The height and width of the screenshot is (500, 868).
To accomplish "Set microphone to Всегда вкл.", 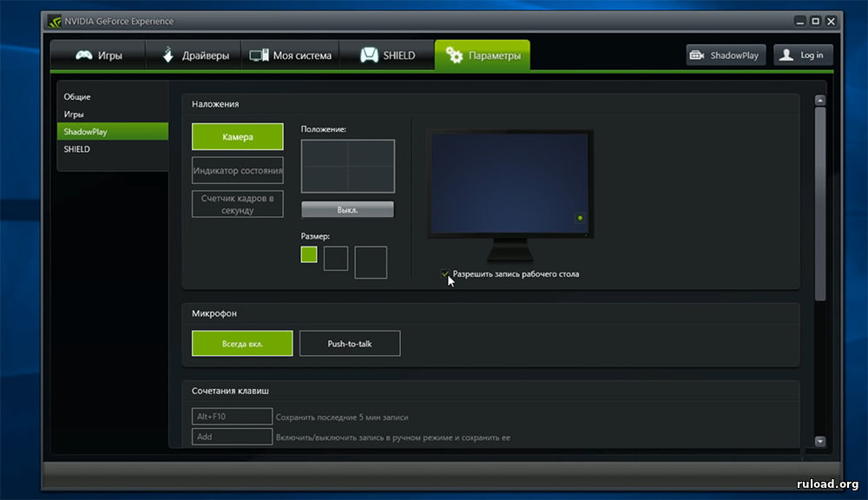I will pyautogui.click(x=242, y=343).
